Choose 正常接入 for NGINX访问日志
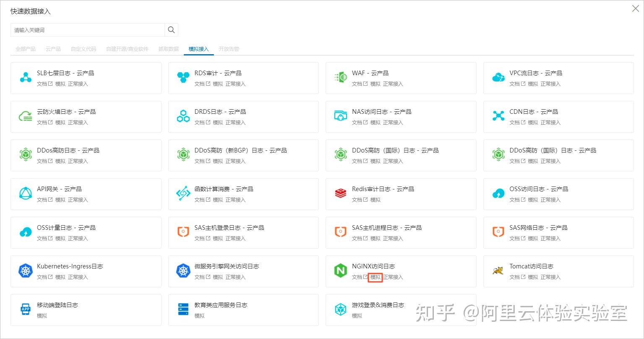The image size is (644, 339). pyautogui.click(x=393, y=277)
